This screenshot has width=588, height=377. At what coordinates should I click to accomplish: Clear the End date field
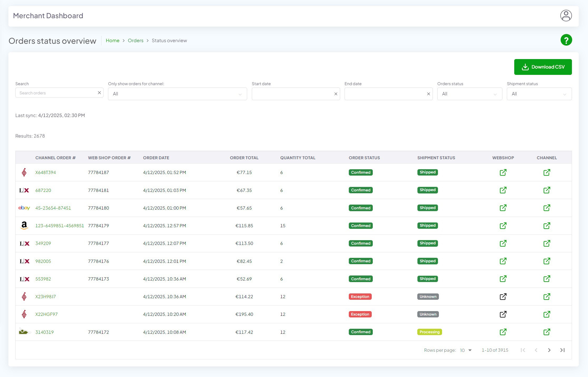pos(428,94)
